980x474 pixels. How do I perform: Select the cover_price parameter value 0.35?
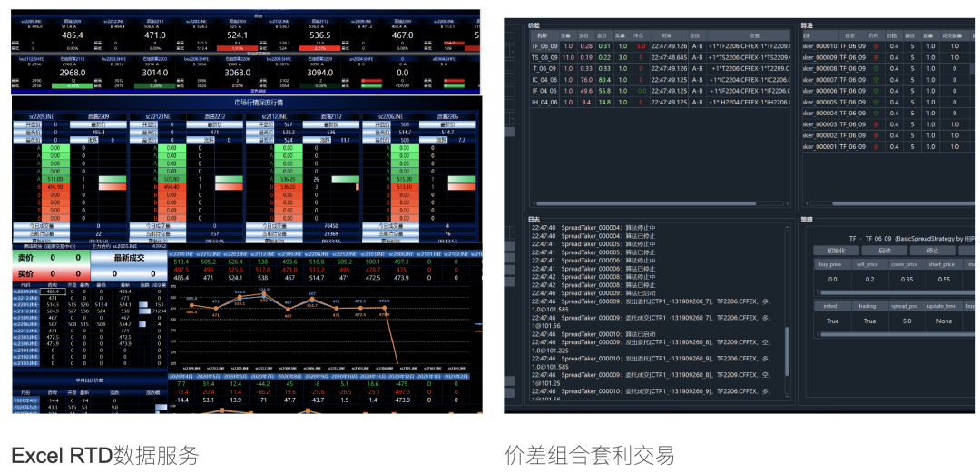tap(906, 280)
